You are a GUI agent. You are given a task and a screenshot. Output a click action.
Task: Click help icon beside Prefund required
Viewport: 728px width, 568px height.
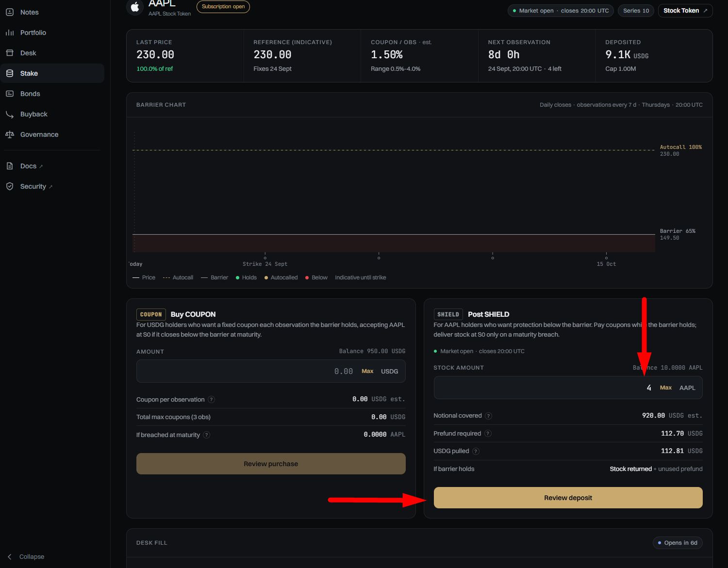click(x=488, y=434)
